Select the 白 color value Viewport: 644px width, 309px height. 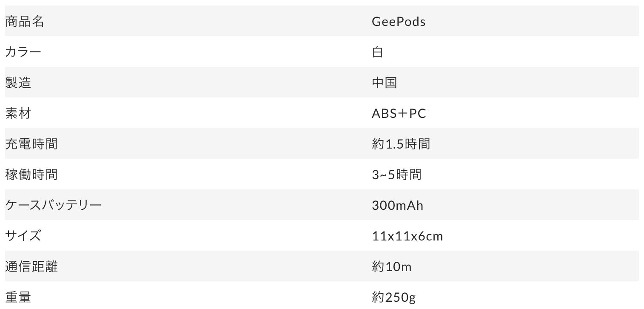pyautogui.click(x=377, y=52)
